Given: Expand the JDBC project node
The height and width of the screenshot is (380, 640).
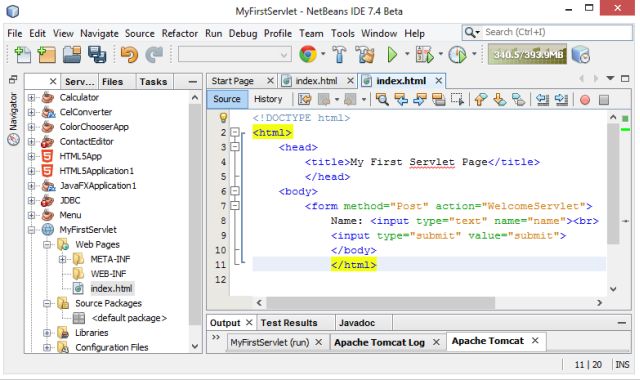Looking at the screenshot, I should coord(31,200).
